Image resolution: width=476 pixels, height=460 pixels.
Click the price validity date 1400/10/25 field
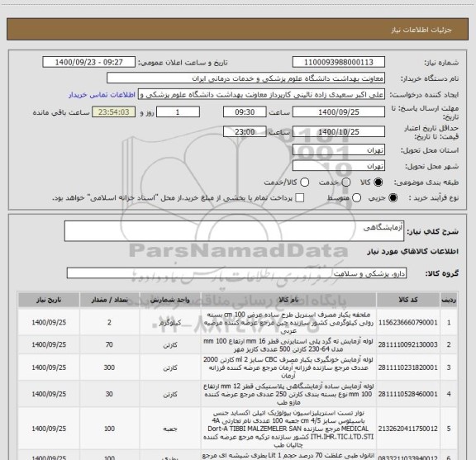point(339,131)
